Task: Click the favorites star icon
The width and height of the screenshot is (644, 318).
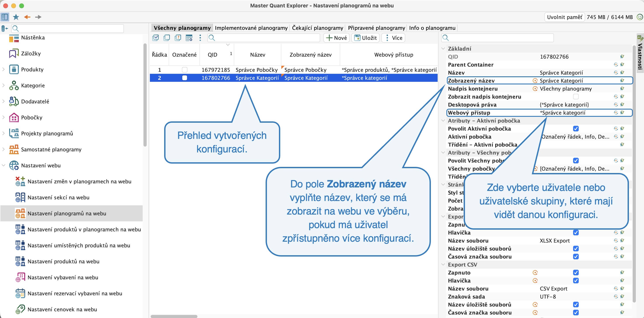Action: click(x=16, y=17)
